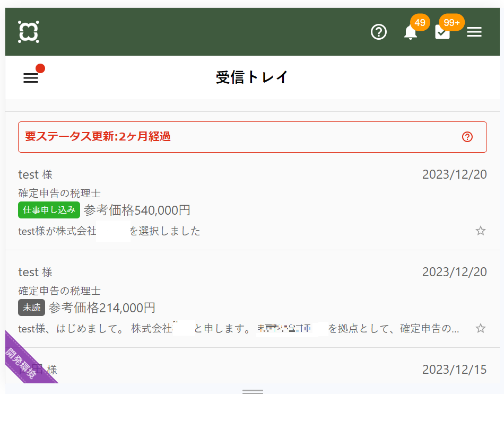The width and height of the screenshot is (504, 439).
Task: Click the 開発環境 corner ribbon
Action: click(x=24, y=362)
